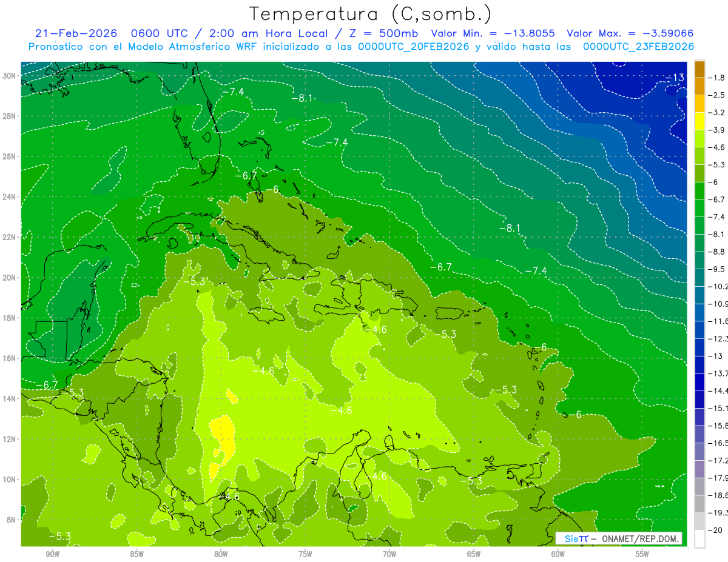728x562 pixels.
Task: Pick the yellow swatch between -3.2 and -3.9
Action: click(699, 121)
